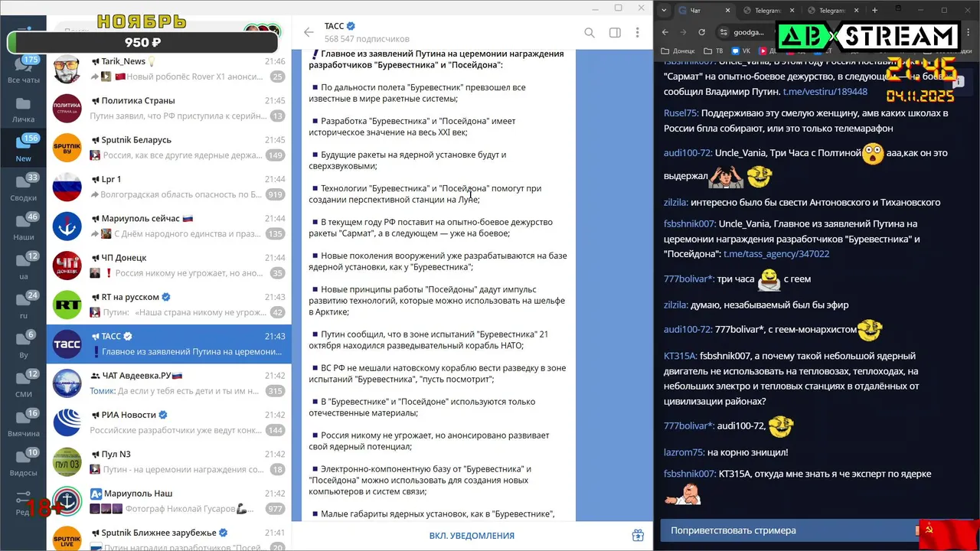Open the Мариуполь сейчас chat
The width and height of the screenshot is (980, 551).
click(x=169, y=226)
